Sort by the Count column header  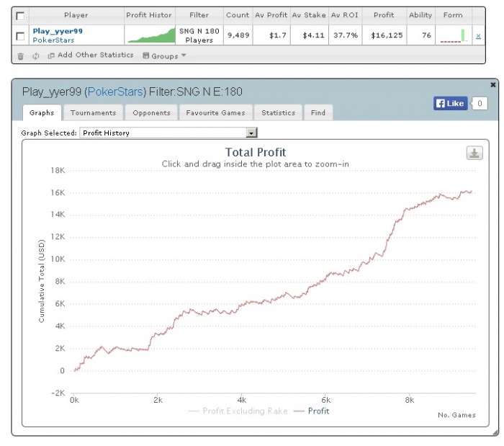[x=238, y=15]
